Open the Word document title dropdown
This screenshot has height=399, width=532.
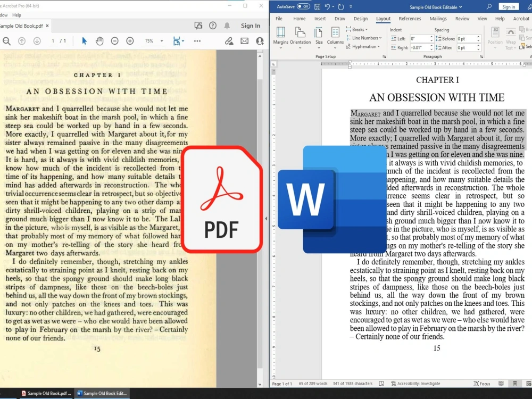pos(461,7)
